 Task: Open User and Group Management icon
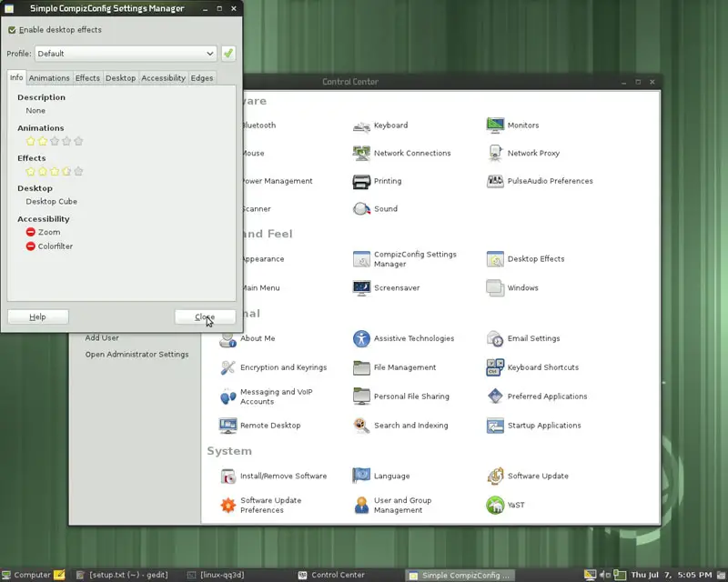(x=361, y=505)
